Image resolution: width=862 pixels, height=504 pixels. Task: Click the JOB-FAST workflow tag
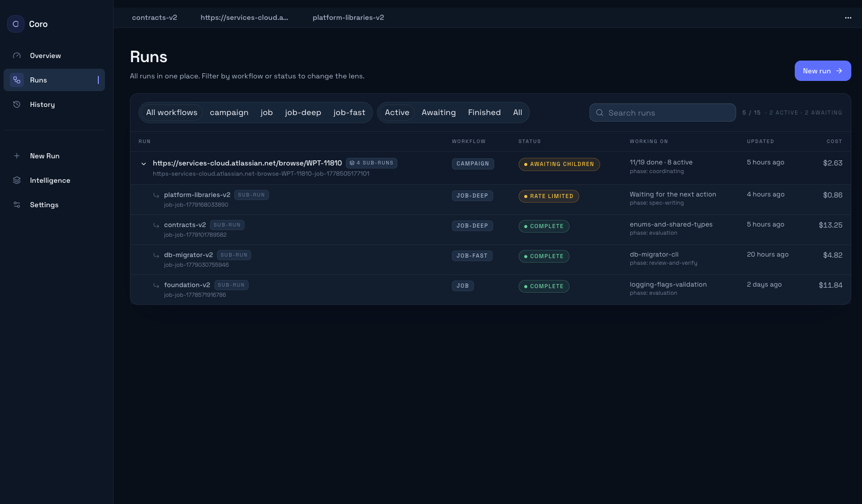pos(472,256)
